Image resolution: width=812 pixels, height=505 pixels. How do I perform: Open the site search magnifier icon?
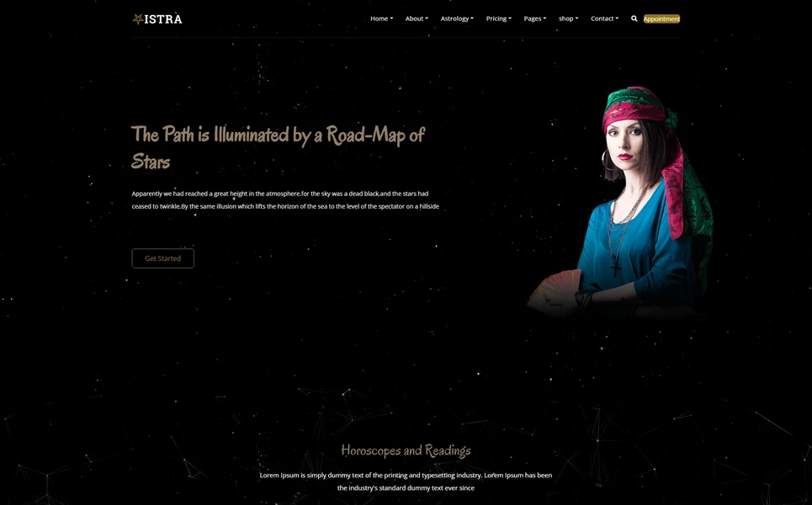pyautogui.click(x=634, y=18)
